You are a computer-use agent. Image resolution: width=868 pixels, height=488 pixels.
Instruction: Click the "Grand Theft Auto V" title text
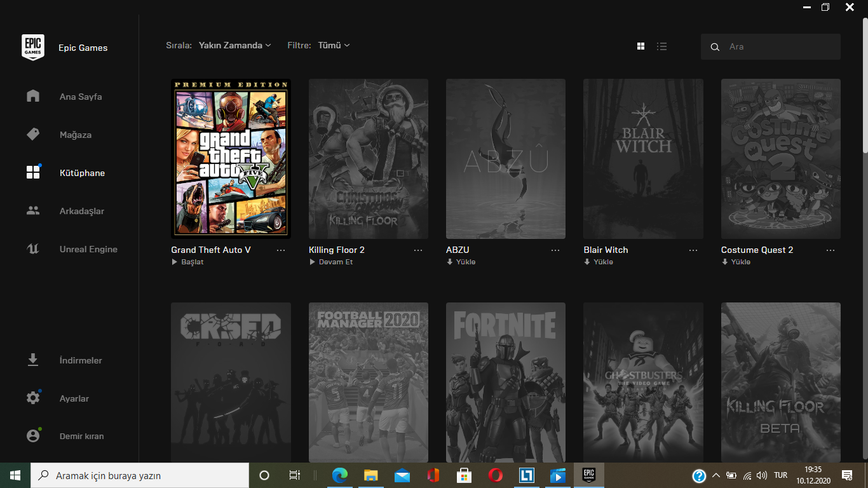click(211, 250)
